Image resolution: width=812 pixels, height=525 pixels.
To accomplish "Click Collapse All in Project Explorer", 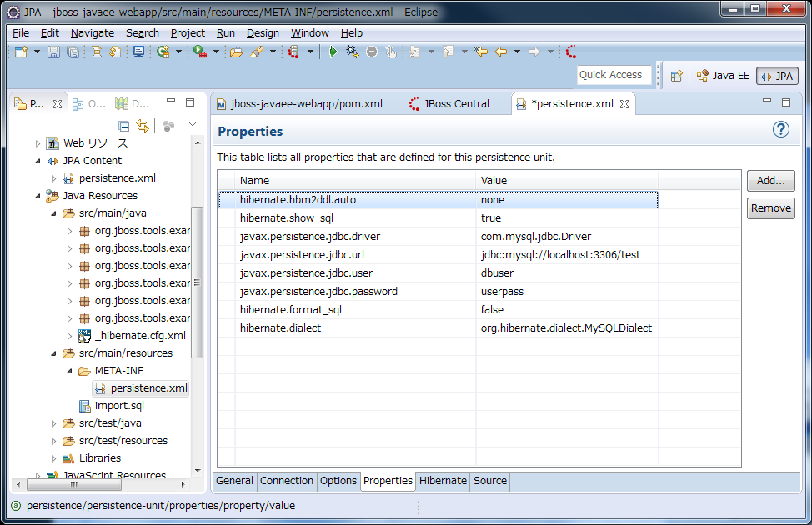I will pos(123,126).
